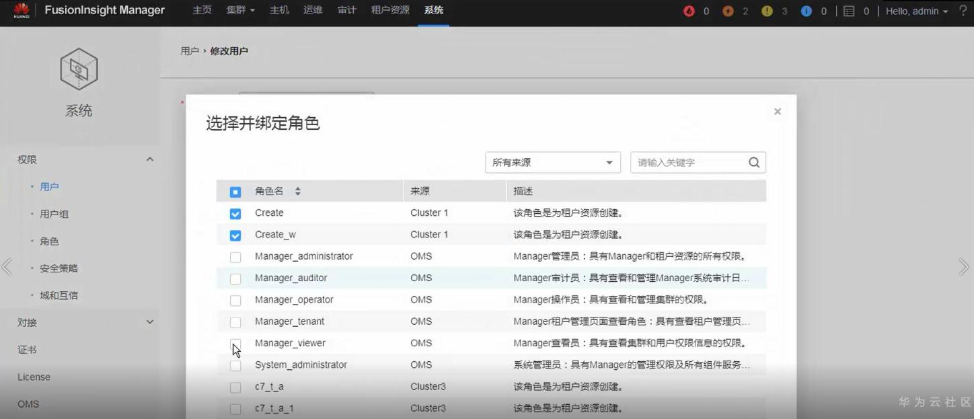The width and height of the screenshot is (980, 419).
Task: Open the major alarms orange icon
Action: [728, 11]
